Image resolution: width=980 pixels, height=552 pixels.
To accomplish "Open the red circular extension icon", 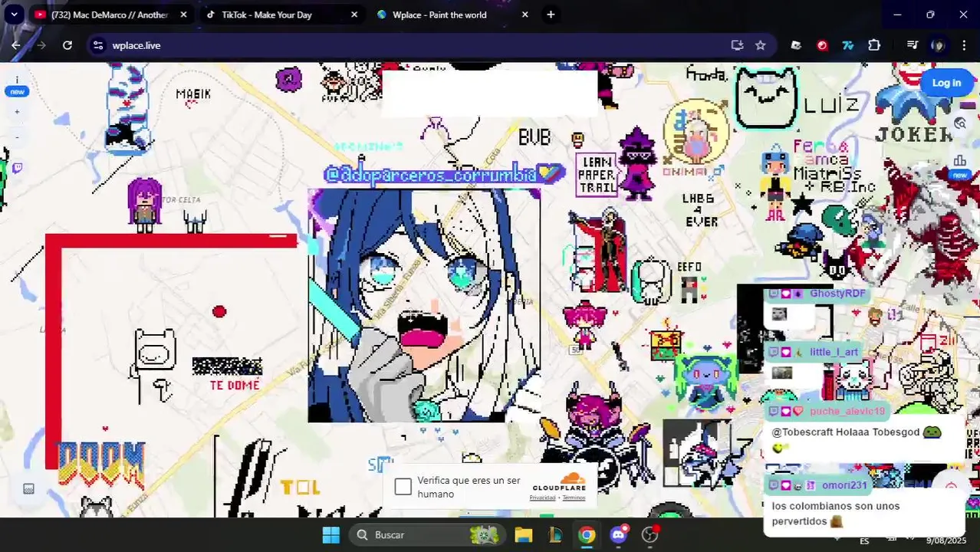I will (x=822, y=45).
